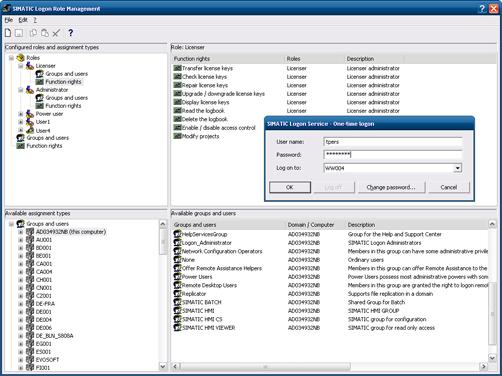This screenshot has height=376, width=502.
Task: Select the DE_BLN_S808A domain node
Action: pyautogui.click(x=54, y=336)
